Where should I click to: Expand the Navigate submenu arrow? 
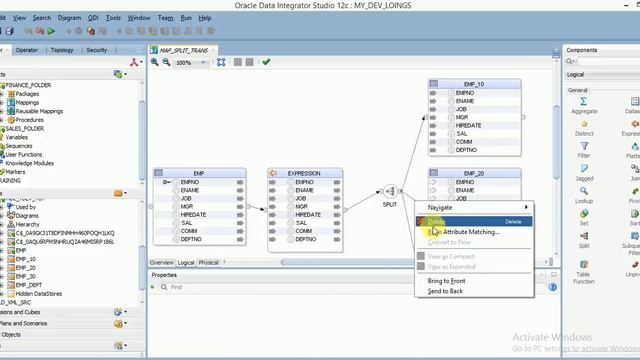click(x=526, y=207)
